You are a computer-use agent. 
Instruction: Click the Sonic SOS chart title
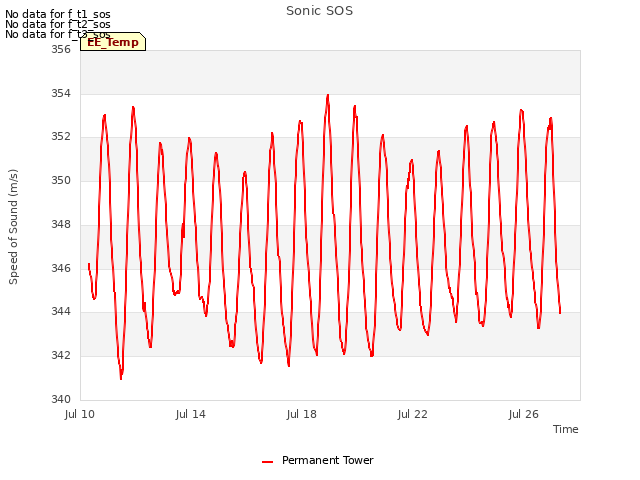[319, 11]
